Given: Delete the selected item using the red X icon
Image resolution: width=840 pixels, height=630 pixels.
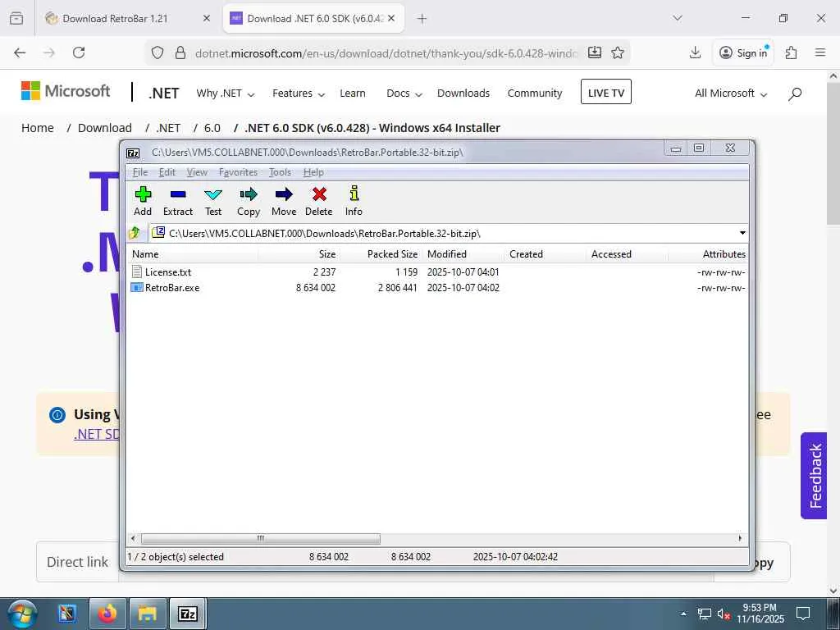Looking at the screenshot, I should [x=319, y=202].
